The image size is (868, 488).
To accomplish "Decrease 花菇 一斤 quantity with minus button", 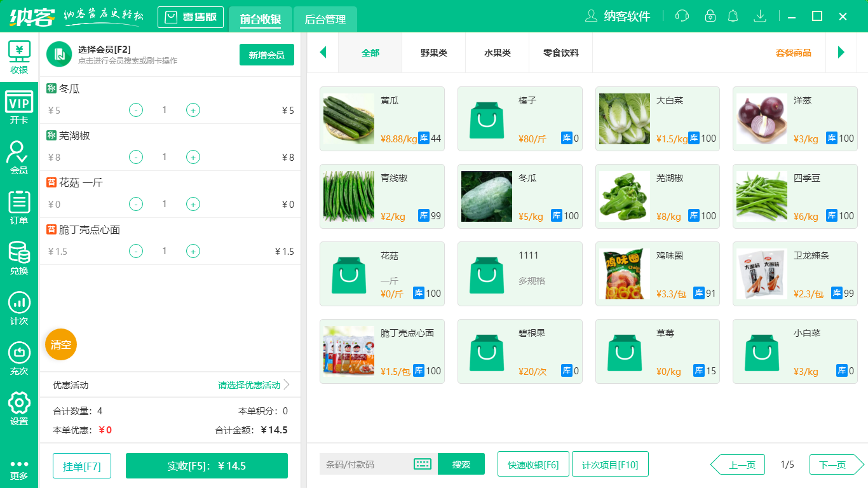I will 136,204.
